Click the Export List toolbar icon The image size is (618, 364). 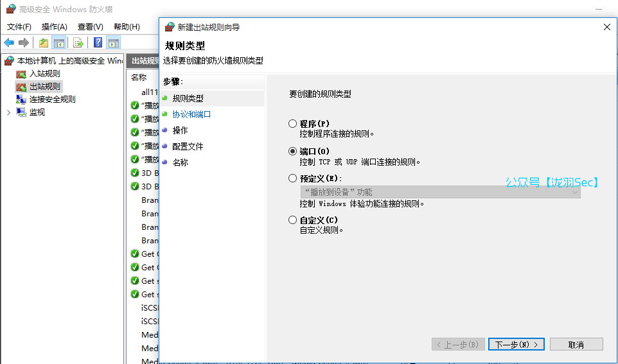point(78,43)
